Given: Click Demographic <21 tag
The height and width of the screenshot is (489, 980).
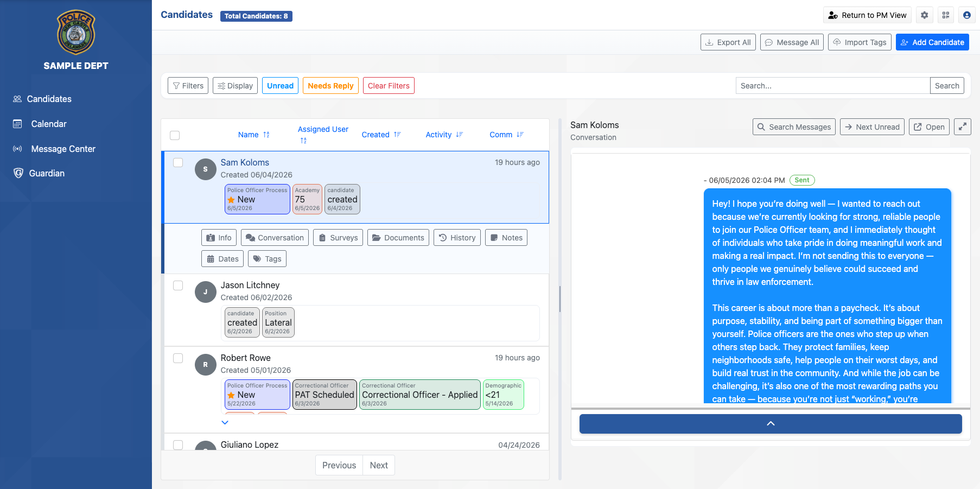Looking at the screenshot, I should (503, 395).
